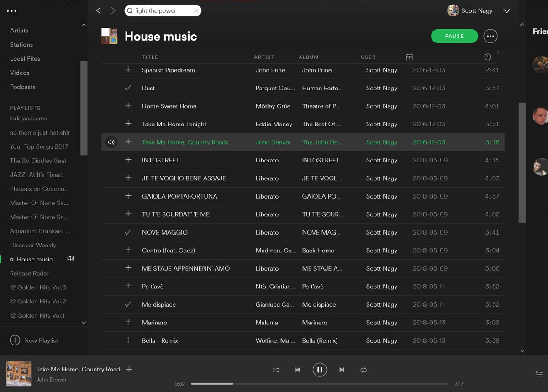Click the search field containing fight the power

coord(163,11)
